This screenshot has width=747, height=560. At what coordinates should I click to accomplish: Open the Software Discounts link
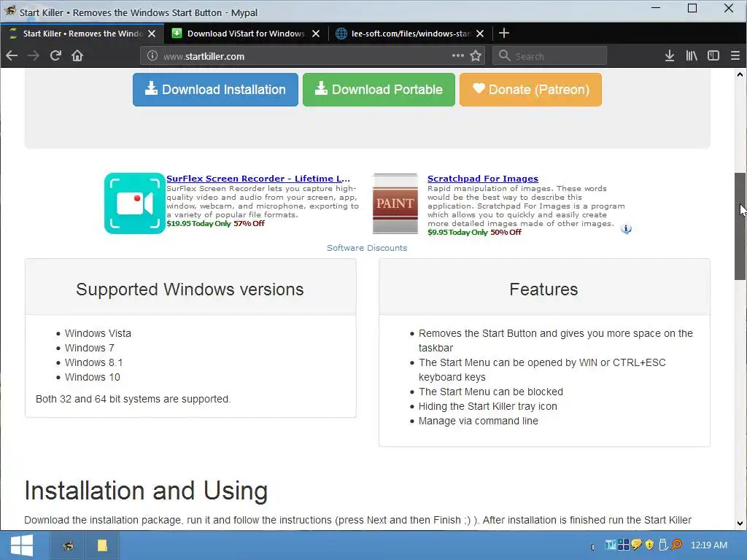[367, 248]
